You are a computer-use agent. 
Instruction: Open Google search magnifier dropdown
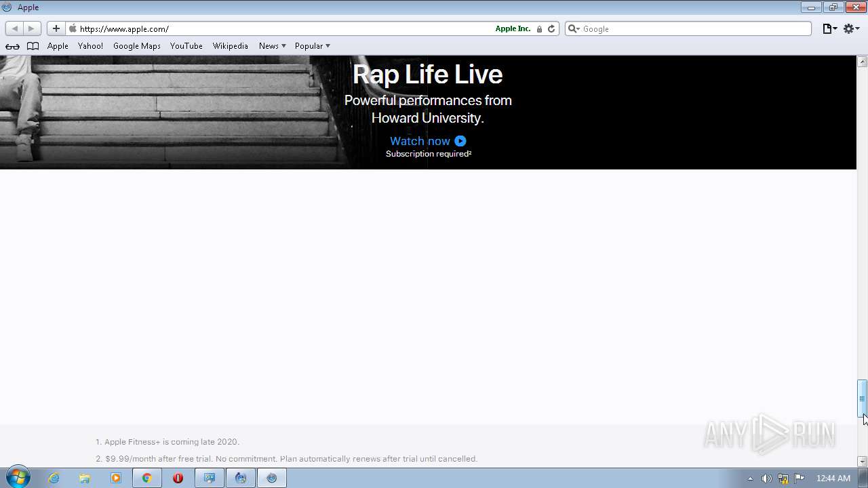574,28
